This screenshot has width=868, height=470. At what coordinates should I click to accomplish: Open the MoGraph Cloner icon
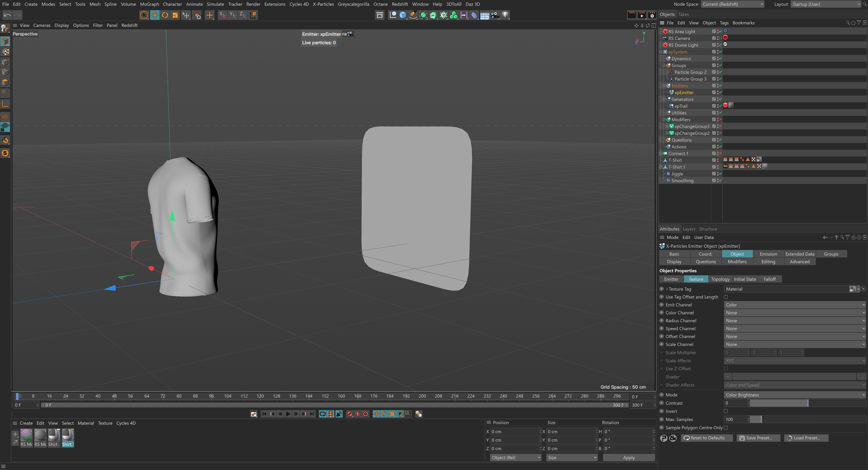click(454, 15)
